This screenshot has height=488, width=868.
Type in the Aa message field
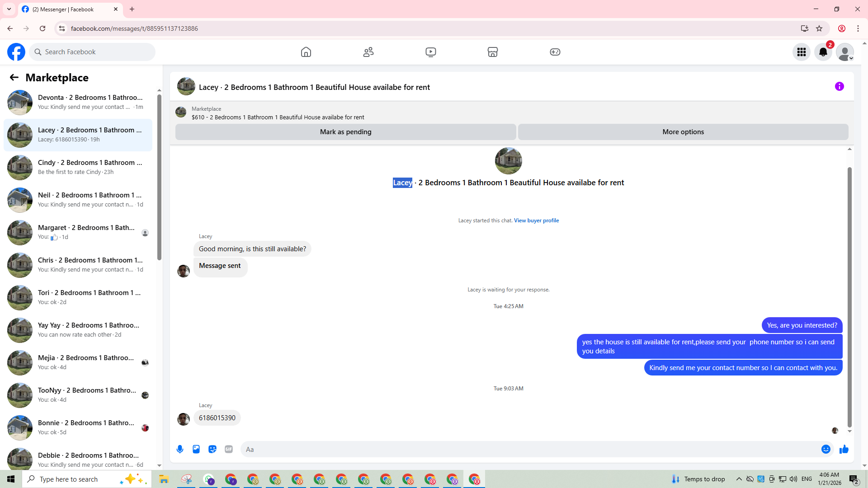(529, 449)
